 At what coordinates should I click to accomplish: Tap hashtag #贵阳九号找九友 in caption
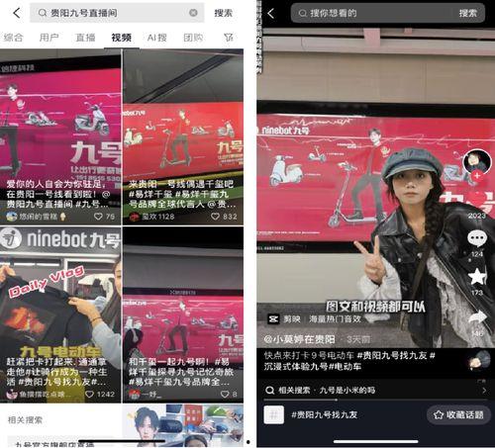pyautogui.click(x=392, y=355)
